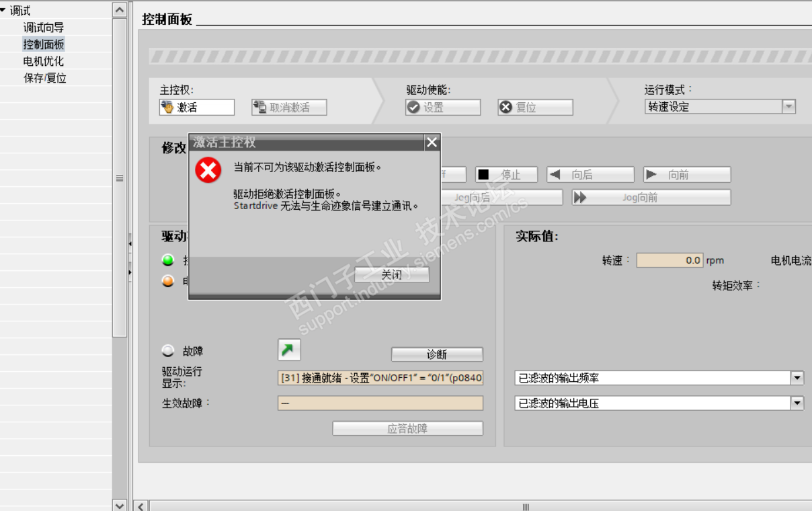The image size is (812, 511).
Task: Click the 生效故障 field
Action: click(380, 403)
